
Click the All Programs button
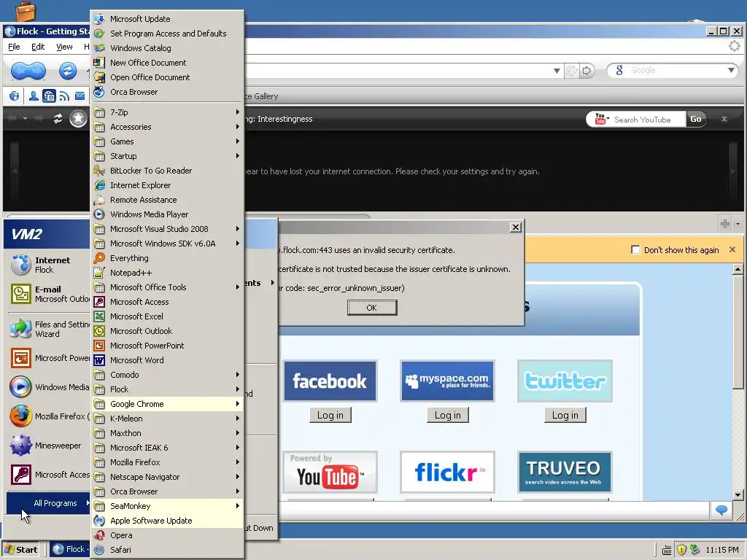(x=49, y=503)
